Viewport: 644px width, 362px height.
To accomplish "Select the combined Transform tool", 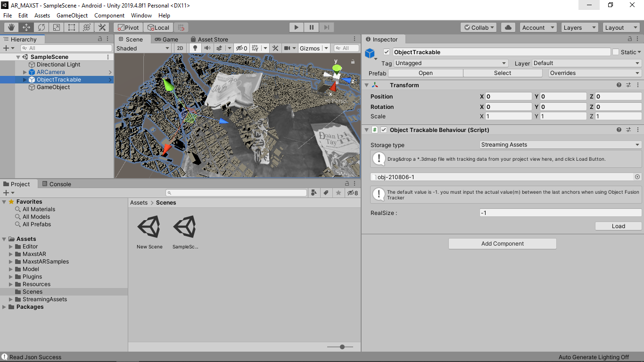I will click(x=87, y=27).
